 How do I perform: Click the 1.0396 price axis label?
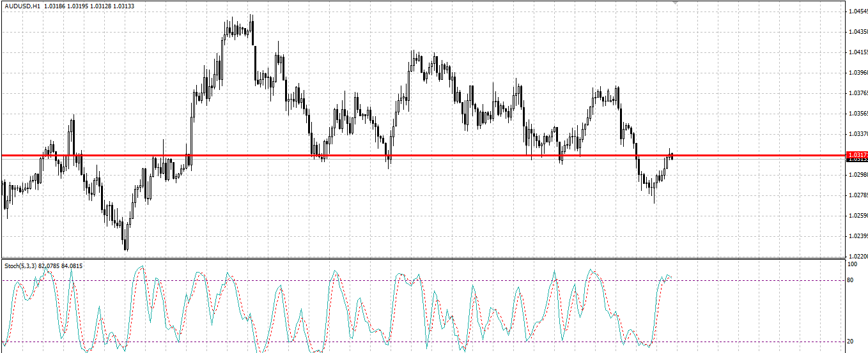tap(858, 72)
